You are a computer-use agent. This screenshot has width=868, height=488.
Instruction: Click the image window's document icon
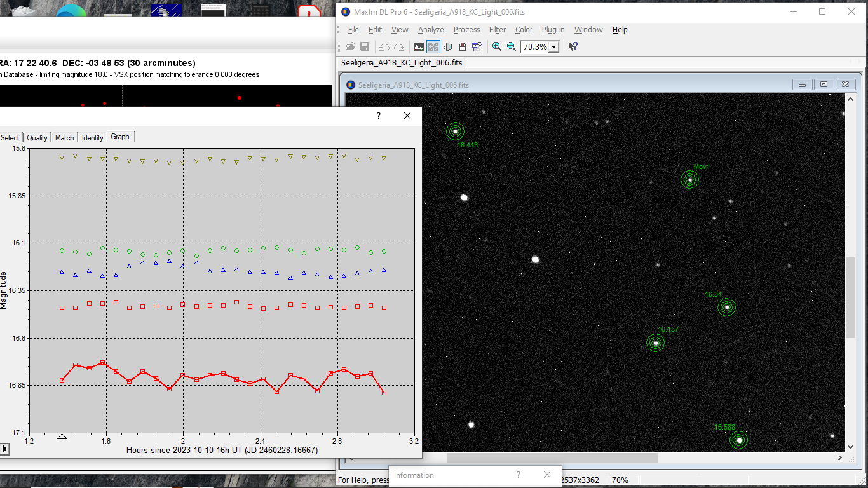pos(351,85)
